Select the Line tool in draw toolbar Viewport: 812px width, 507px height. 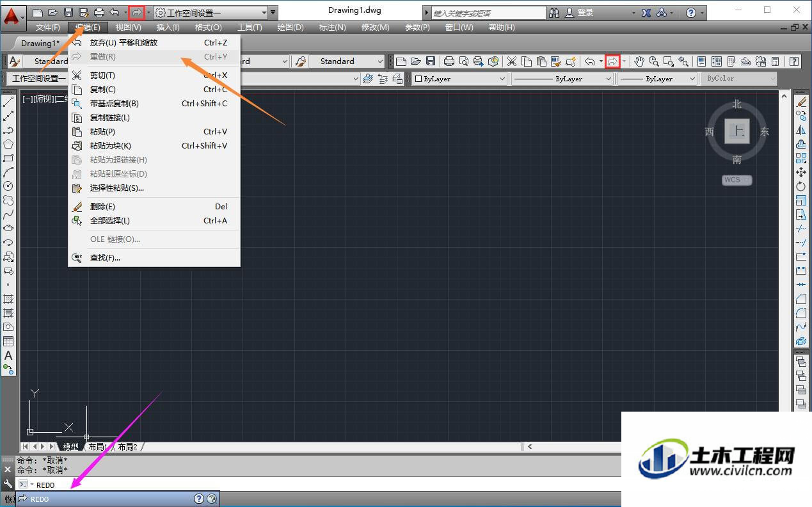point(8,102)
